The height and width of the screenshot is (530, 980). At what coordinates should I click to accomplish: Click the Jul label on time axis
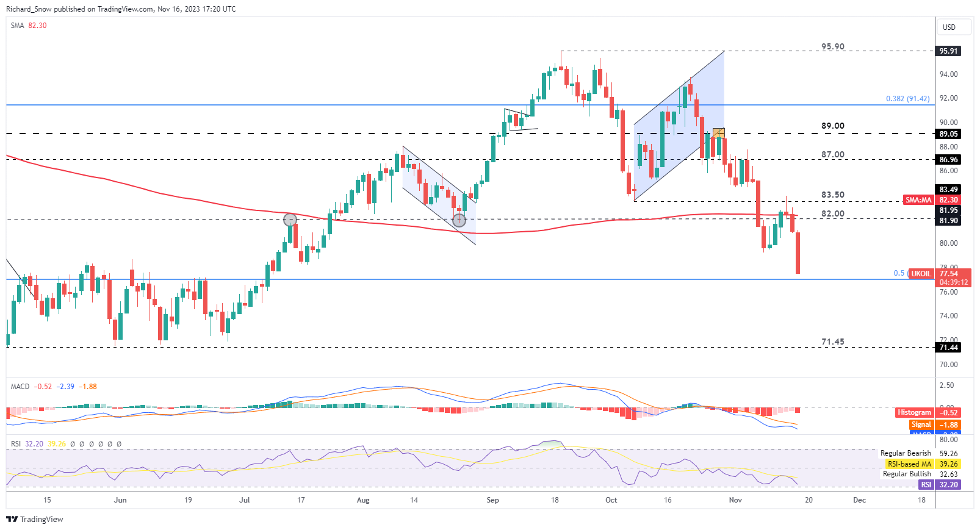click(244, 500)
